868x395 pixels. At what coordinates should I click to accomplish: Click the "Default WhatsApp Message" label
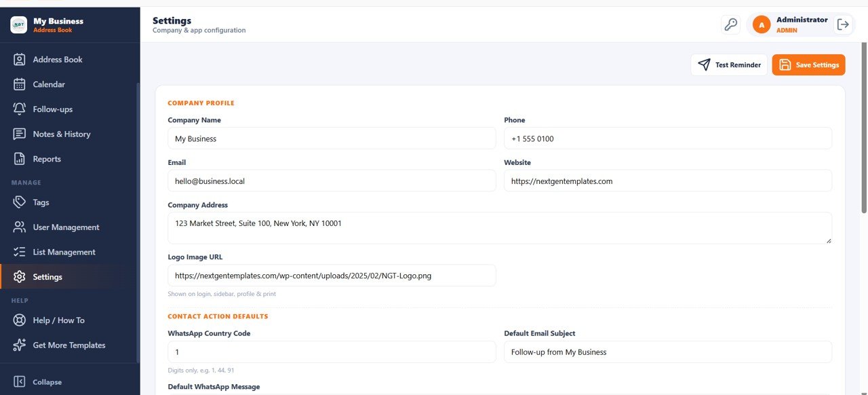click(214, 387)
